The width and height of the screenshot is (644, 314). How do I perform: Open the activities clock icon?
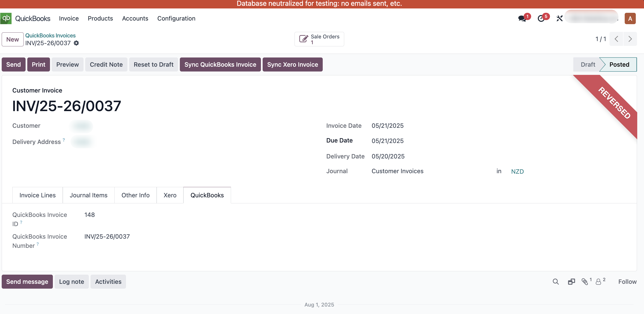coord(541,19)
